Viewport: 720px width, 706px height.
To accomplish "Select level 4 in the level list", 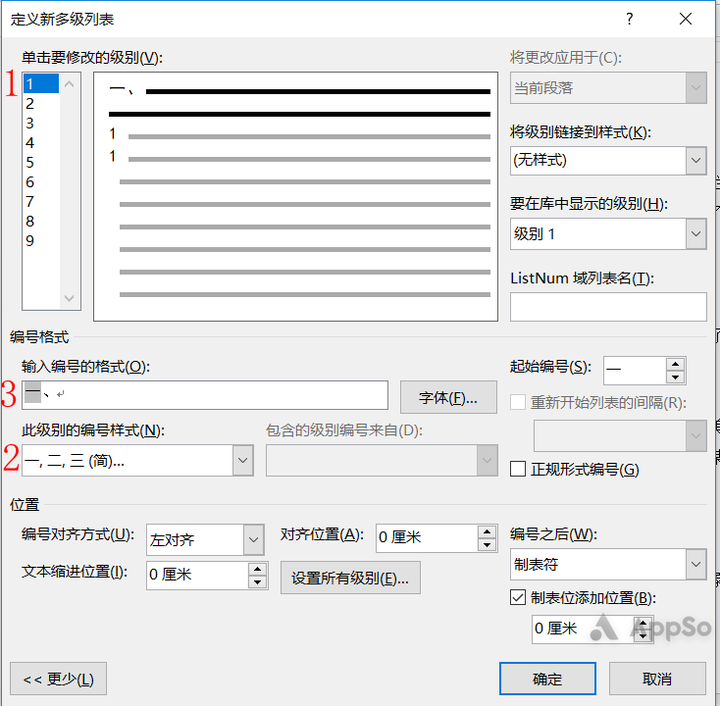I will coord(41,143).
